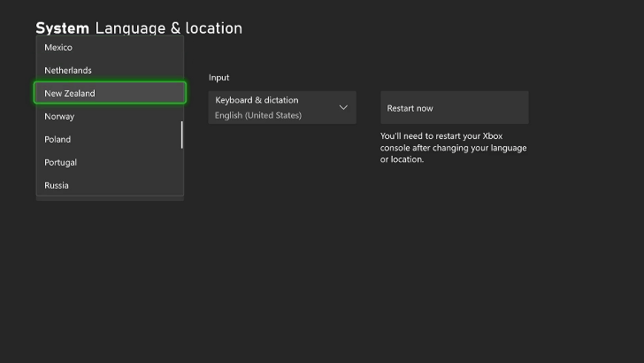
Task: Select Mexico from the location list
Action: (x=110, y=47)
